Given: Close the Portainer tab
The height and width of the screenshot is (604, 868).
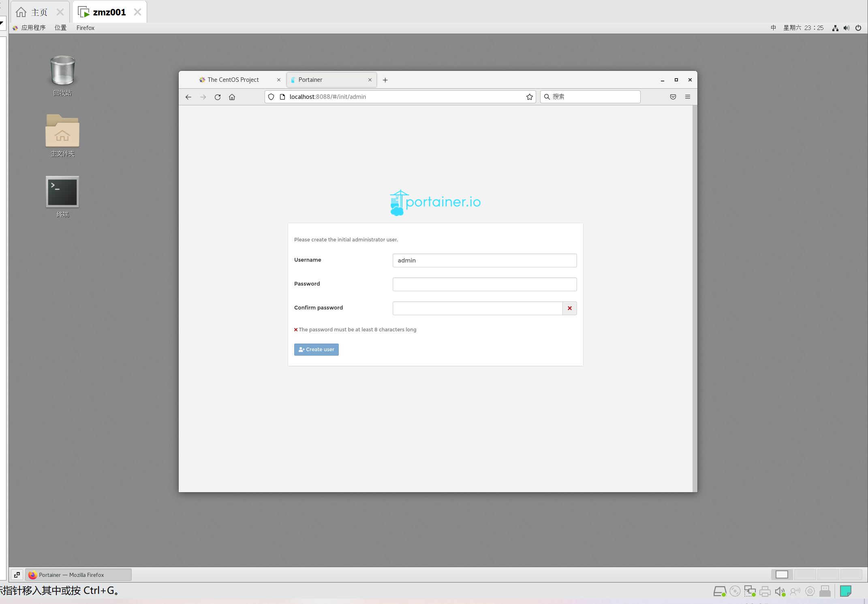Looking at the screenshot, I should pos(370,80).
